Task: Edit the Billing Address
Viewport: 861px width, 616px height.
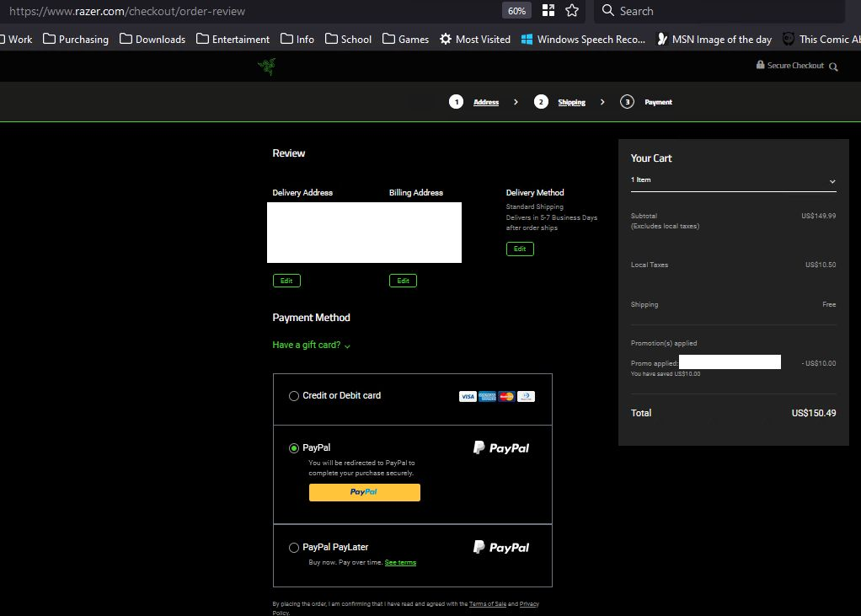Action: [x=403, y=281]
